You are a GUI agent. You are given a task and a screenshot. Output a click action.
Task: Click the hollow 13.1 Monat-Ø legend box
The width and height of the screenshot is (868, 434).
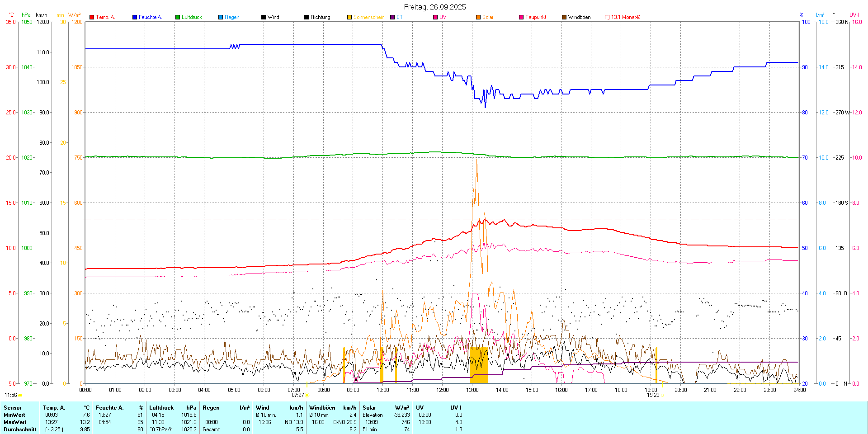point(607,17)
